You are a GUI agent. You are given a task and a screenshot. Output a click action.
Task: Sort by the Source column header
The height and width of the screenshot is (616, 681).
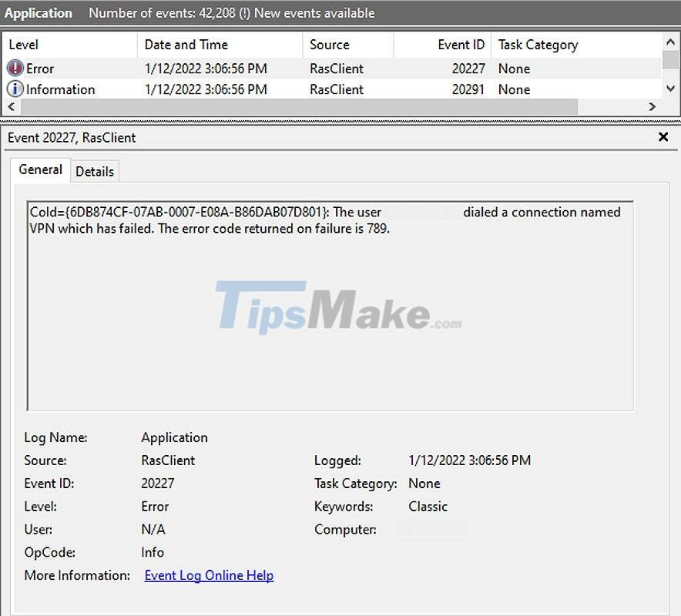(x=348, y=45)
